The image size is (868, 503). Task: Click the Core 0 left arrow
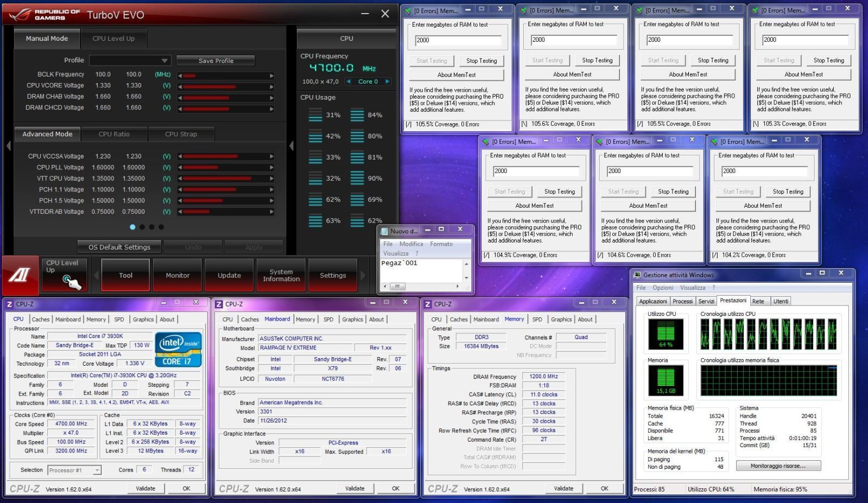349,81
